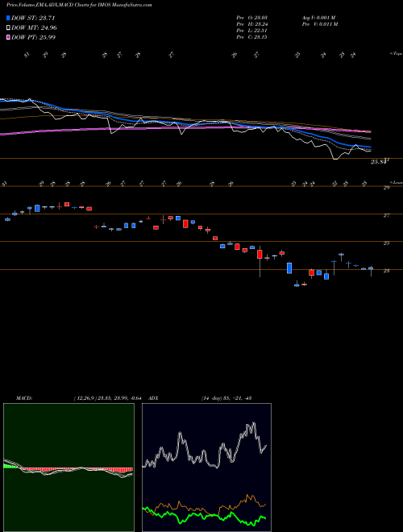The height and width of the screenshot is (532, 403).
Task: Click the MACD panel heading
Action: coord(23,398)
